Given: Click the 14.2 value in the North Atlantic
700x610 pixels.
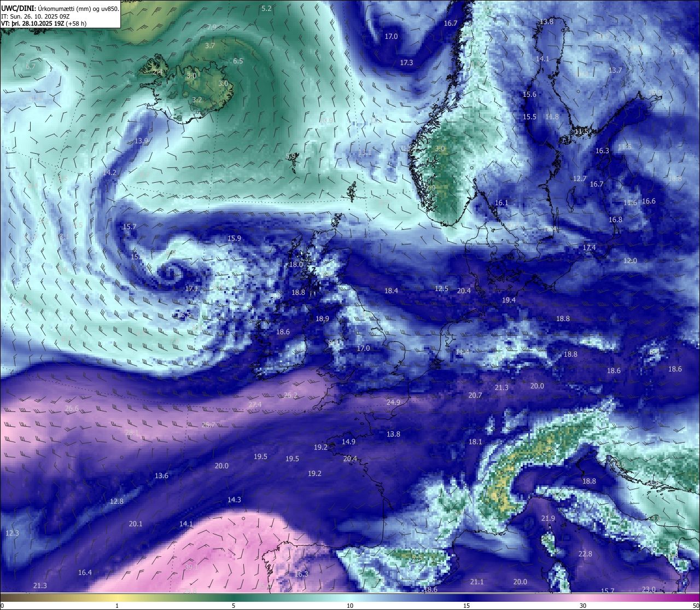Looking at the screenshot, I should coord(109,173).
